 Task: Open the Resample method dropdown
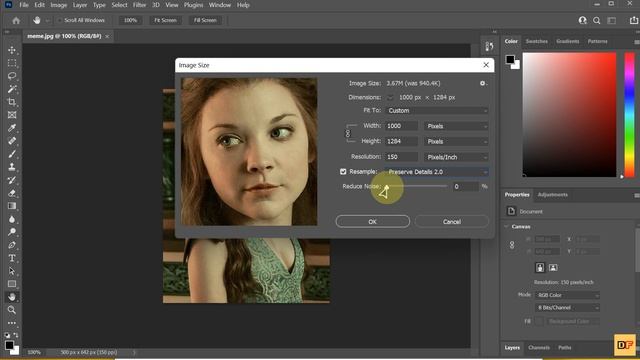[x=436, y=172]
